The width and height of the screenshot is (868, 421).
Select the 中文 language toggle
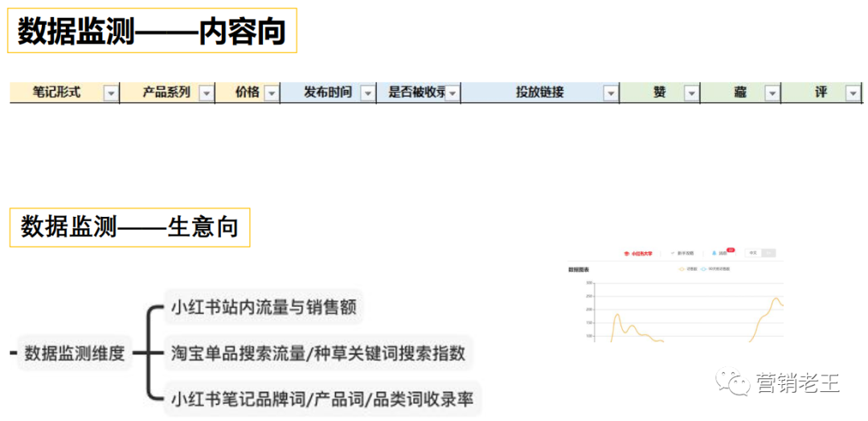753,253
